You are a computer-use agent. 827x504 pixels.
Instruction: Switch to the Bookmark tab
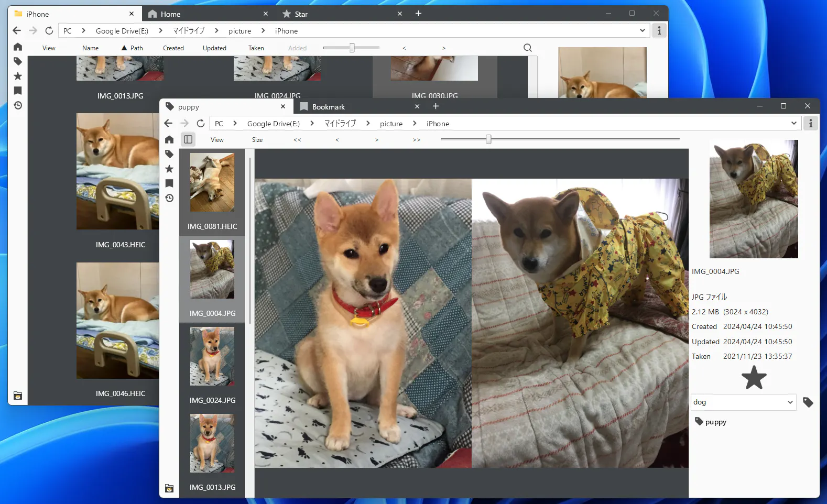click(x=360, y=107)
